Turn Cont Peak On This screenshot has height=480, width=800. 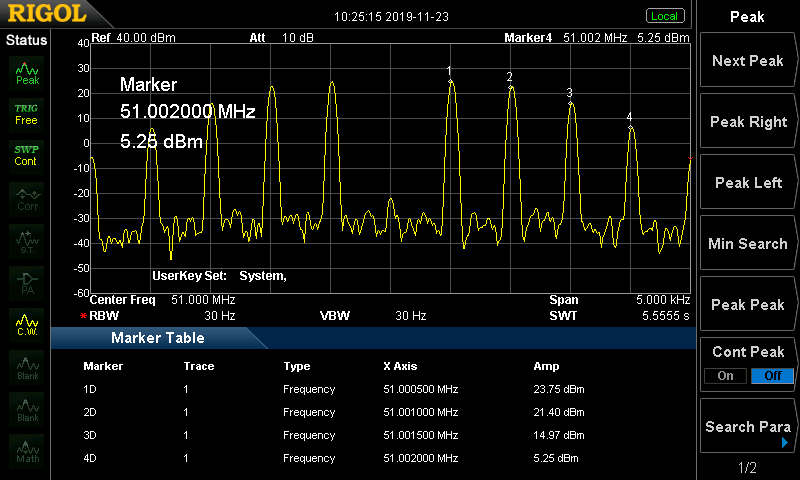pyautogui.click(x=725, y=376)
